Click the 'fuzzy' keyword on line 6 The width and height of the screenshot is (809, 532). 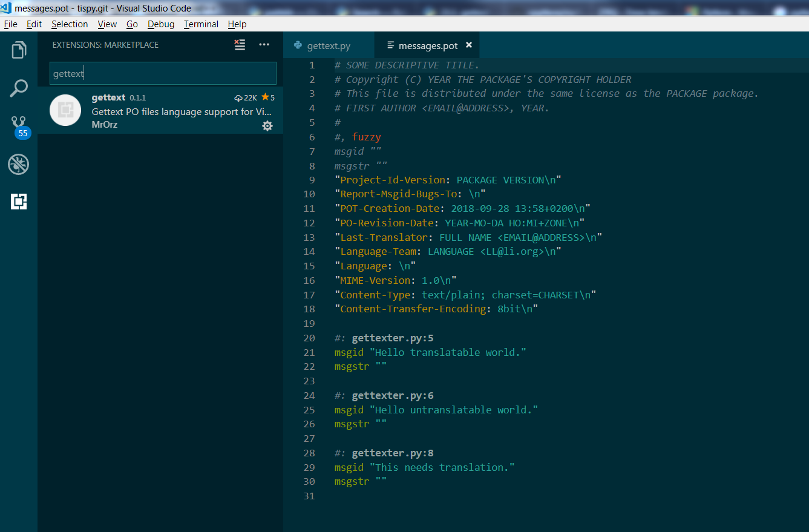pos(366,137)
